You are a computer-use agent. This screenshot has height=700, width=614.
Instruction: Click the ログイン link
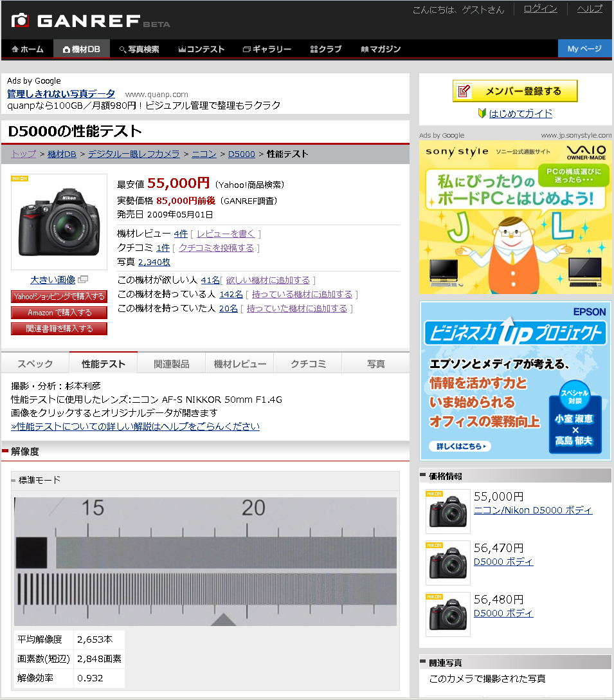pos(539,10)
